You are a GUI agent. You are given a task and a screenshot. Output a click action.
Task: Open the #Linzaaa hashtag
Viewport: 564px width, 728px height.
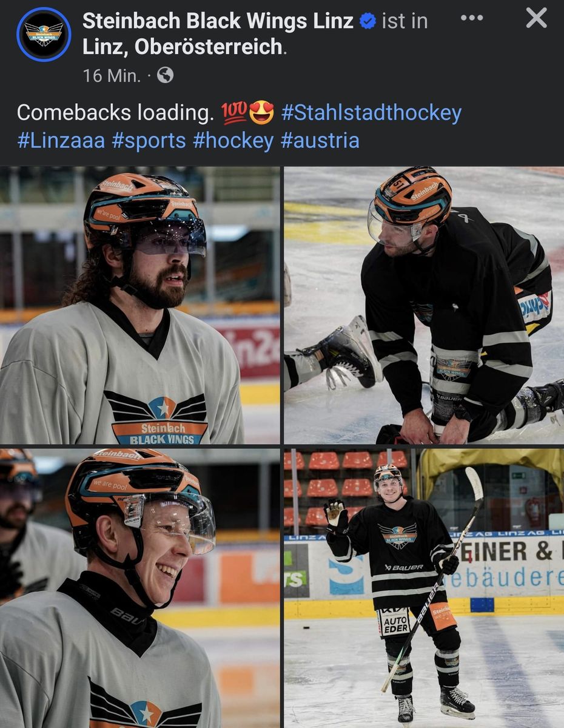[61, 141]
